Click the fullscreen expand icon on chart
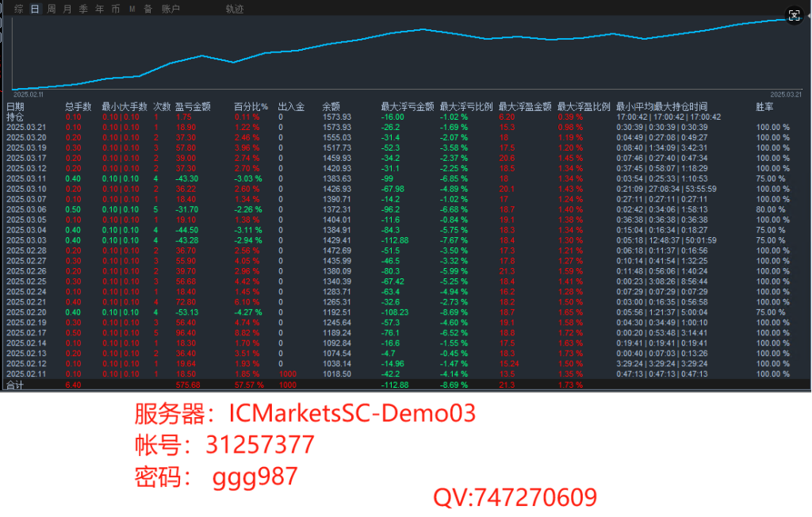The width and height of the screenshot is (812, 517). [x=794, y=16]
